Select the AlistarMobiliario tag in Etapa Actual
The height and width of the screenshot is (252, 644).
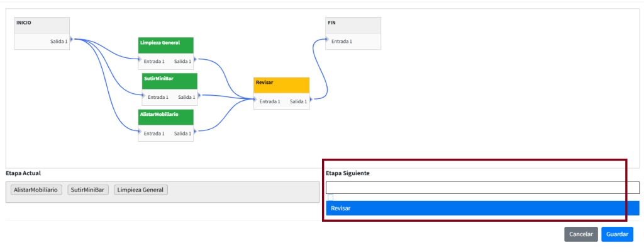(x=36, y=190)
